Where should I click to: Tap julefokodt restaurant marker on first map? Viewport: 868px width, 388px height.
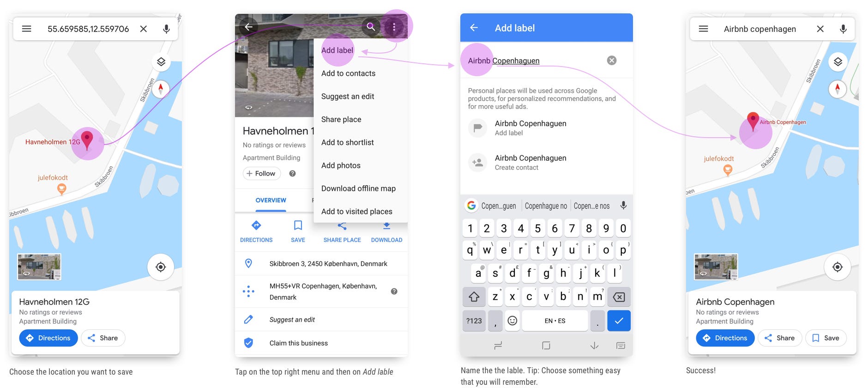61,188
